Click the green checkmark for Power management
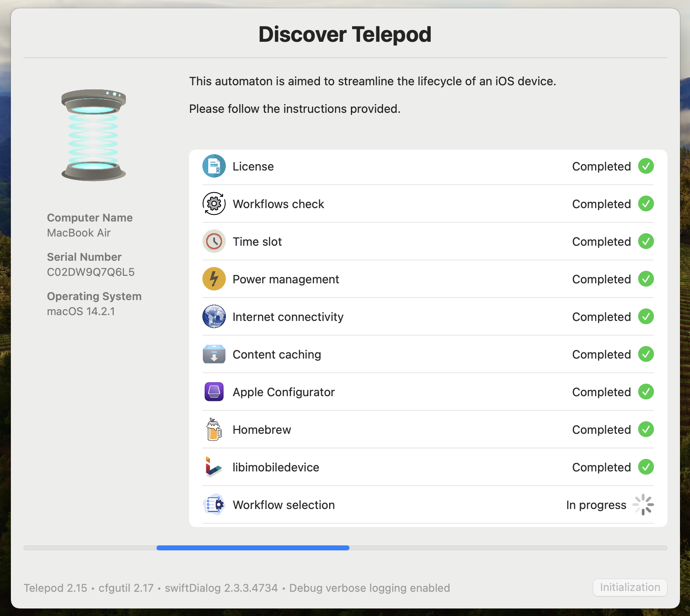Screen dimensions: 690x616 [646, 279]
